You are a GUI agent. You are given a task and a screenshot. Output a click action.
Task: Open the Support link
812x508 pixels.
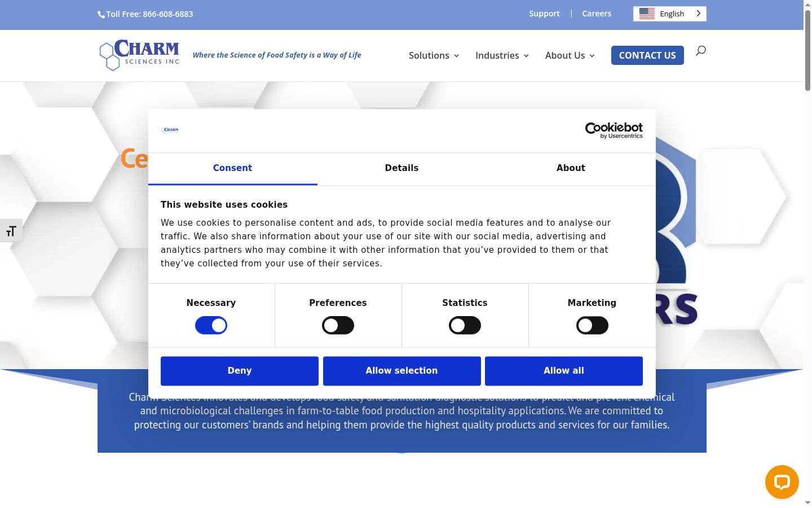point(544,14)
